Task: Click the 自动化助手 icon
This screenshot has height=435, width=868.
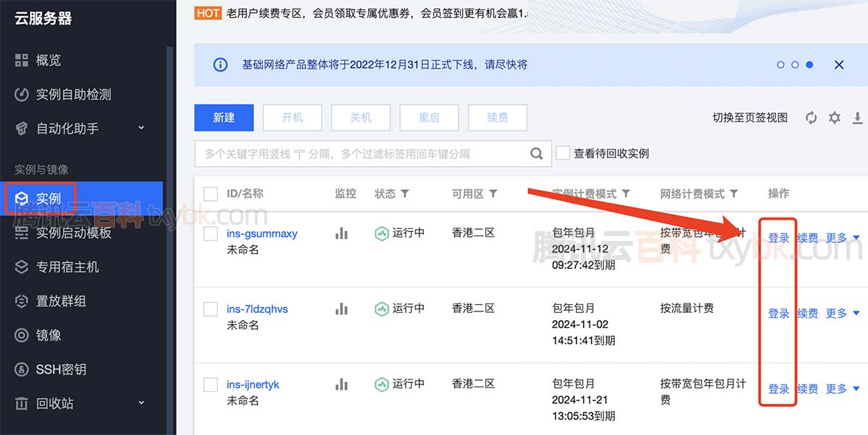Action: 22,129
